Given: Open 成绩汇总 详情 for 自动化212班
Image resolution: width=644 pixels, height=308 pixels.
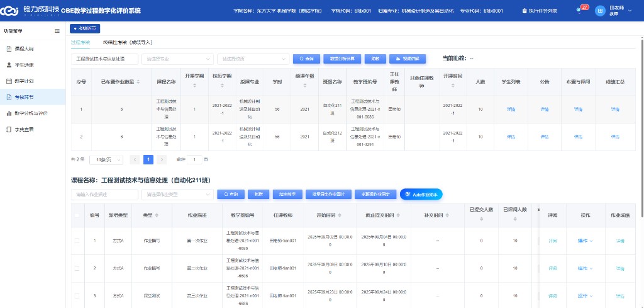Looking at the screenshot, I should click(x=615, y=137).
